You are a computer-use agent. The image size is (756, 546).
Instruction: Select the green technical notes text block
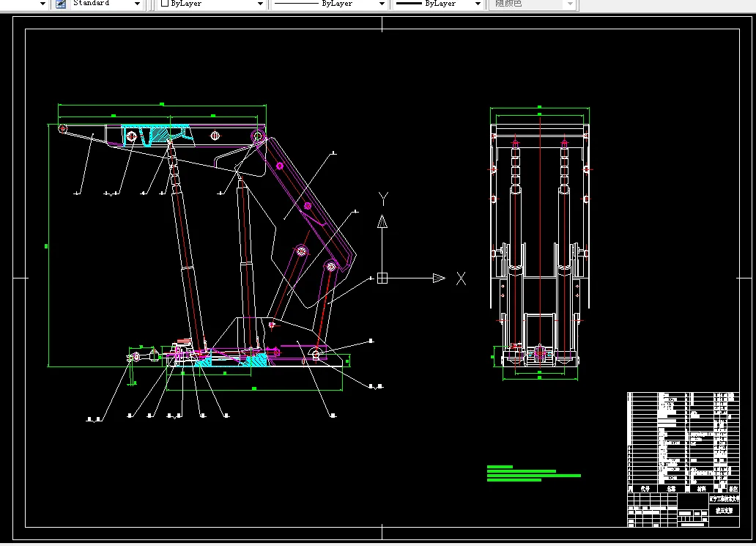pyautogui.click(x=534, y=473)
